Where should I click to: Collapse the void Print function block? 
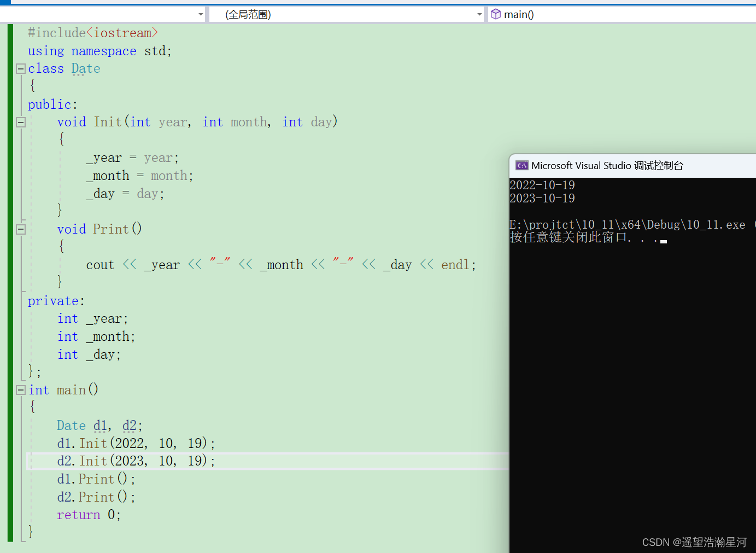21,229
